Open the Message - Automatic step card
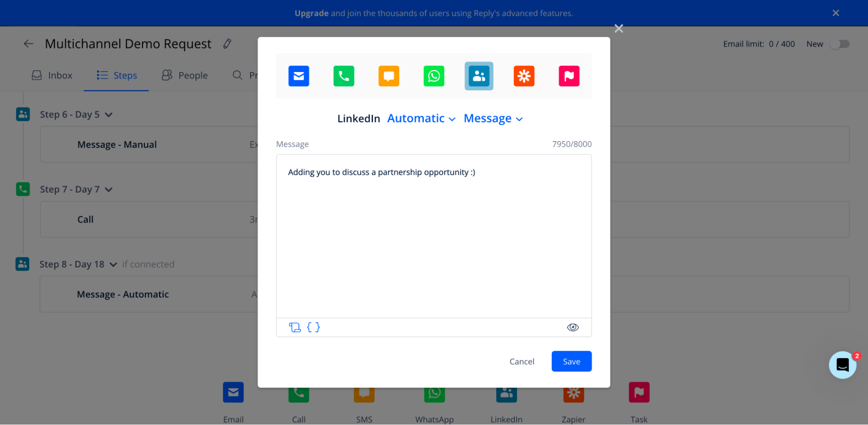Viewport: 868px width, 425px height. (149, 294)
